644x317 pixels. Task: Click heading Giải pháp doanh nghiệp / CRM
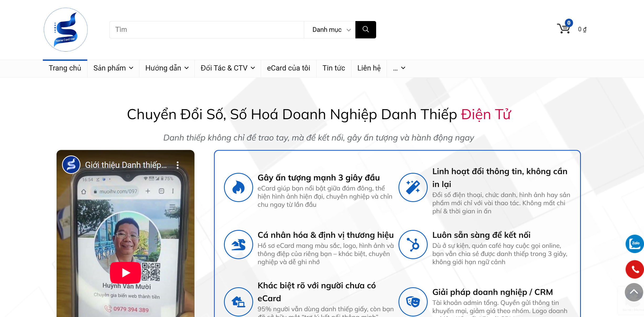pos(493,292)
